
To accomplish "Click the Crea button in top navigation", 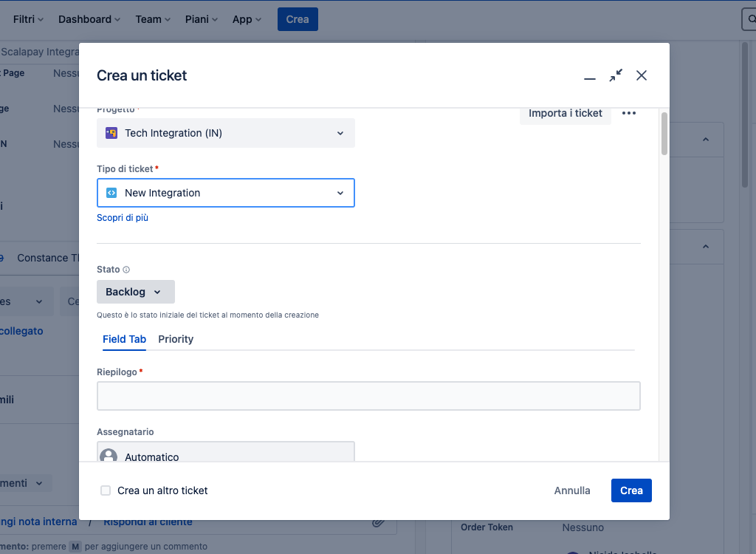I will pos(298,19).
